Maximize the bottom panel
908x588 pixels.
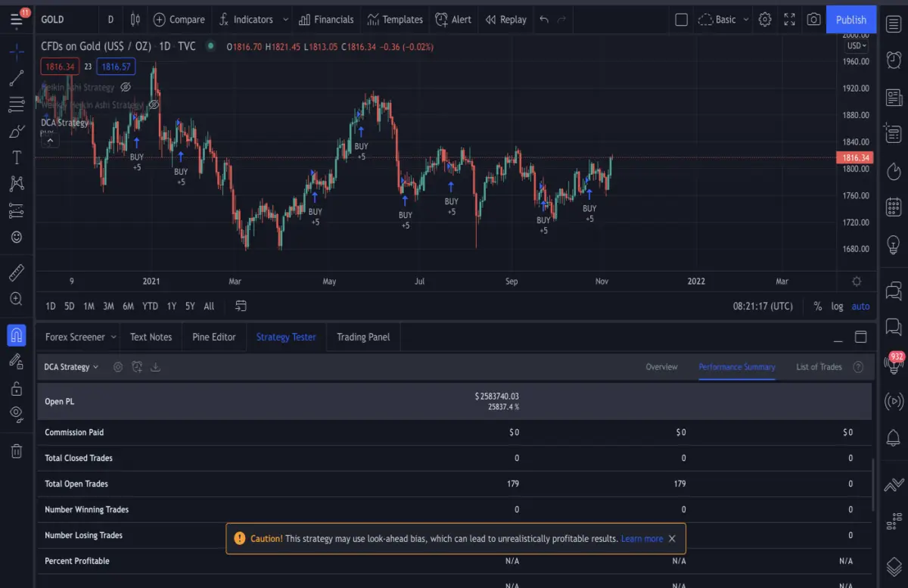pyautogui.click(x=860, y=337)
